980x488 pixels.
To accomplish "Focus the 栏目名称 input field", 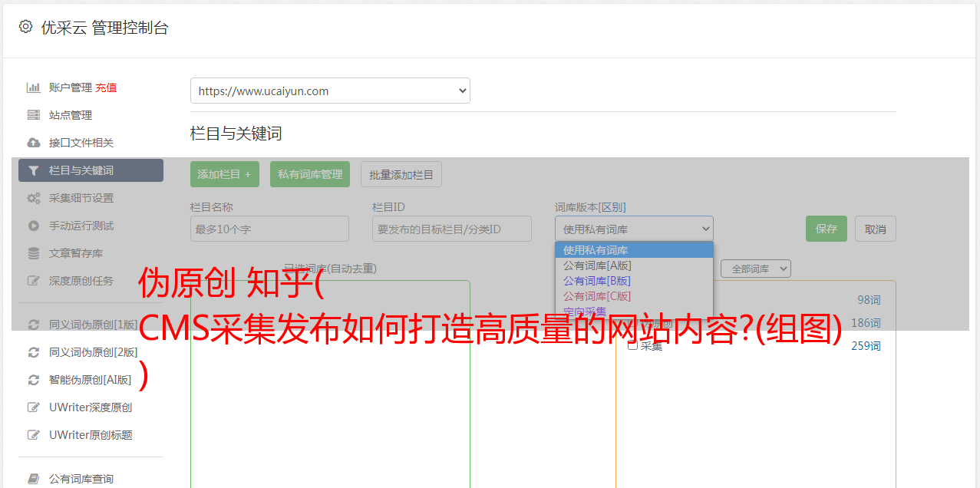I will point(269,229).
